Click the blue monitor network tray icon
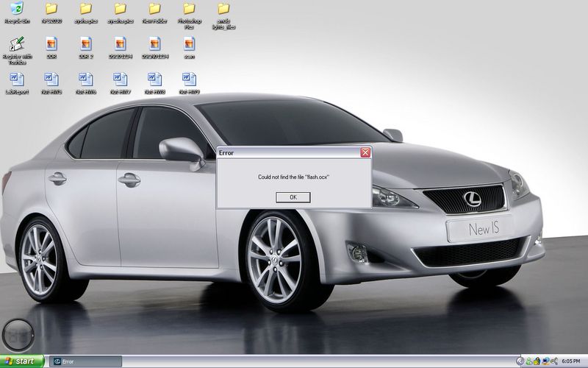588x368 pixels. [x=545, y=361]
